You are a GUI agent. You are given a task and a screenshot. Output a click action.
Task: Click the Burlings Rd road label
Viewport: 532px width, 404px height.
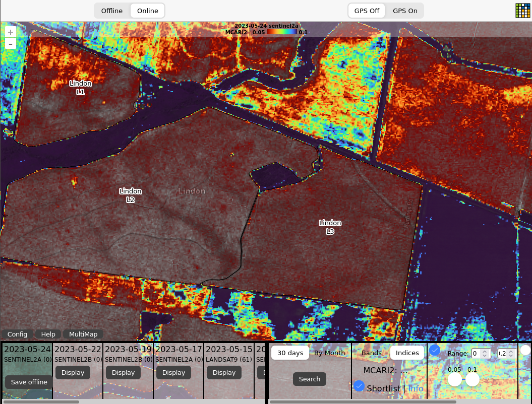tap(408, 213)
